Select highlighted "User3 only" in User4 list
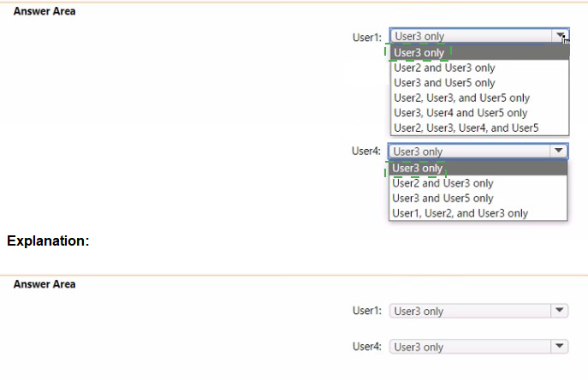The height and width of the screenshot is (380, 588). tap(478, 168)
